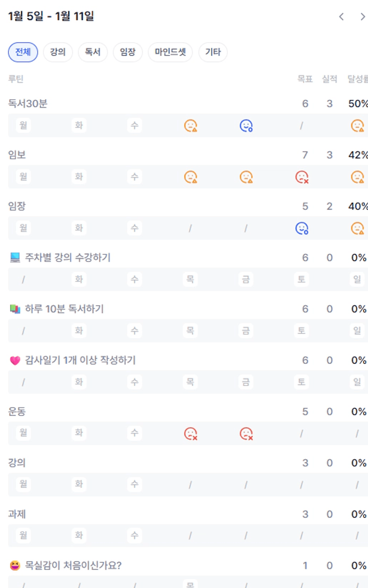Click Thursday's orange face in 독서30분 row
This screenshot has height=588, width=368.
[x=190, y=126]
